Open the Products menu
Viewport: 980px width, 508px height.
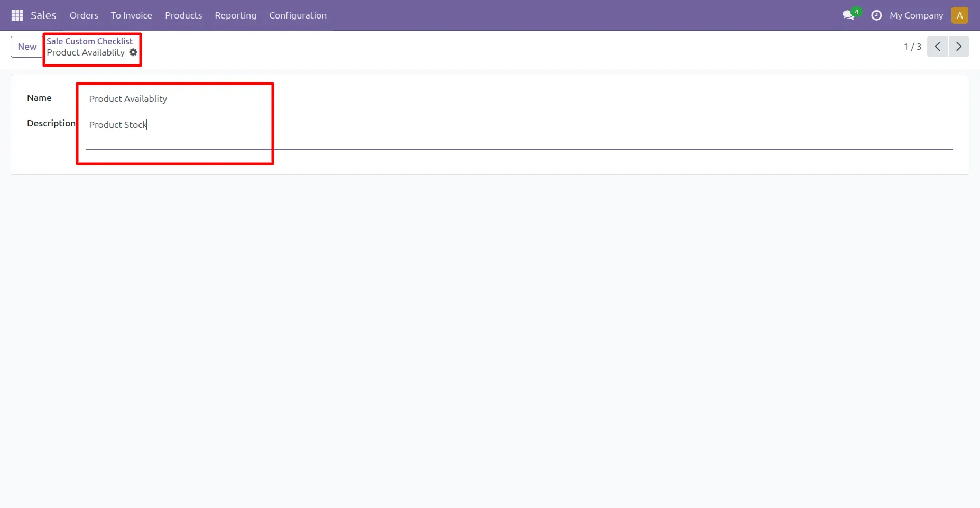183,15
